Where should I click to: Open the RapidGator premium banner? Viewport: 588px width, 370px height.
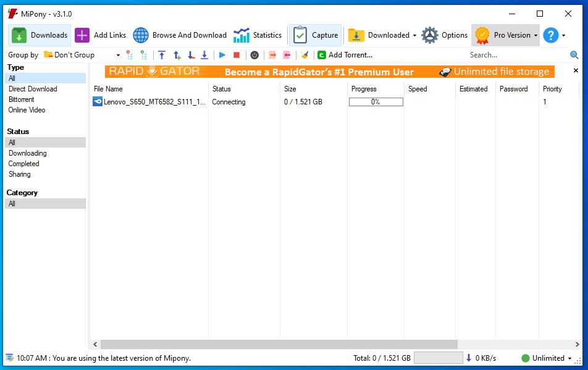point(330,71)
